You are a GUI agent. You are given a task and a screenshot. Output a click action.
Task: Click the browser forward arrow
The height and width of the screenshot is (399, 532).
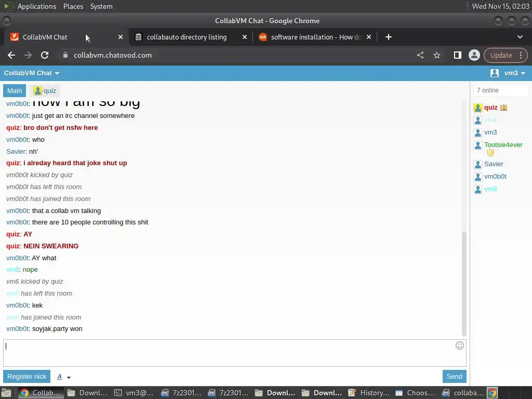28,55
